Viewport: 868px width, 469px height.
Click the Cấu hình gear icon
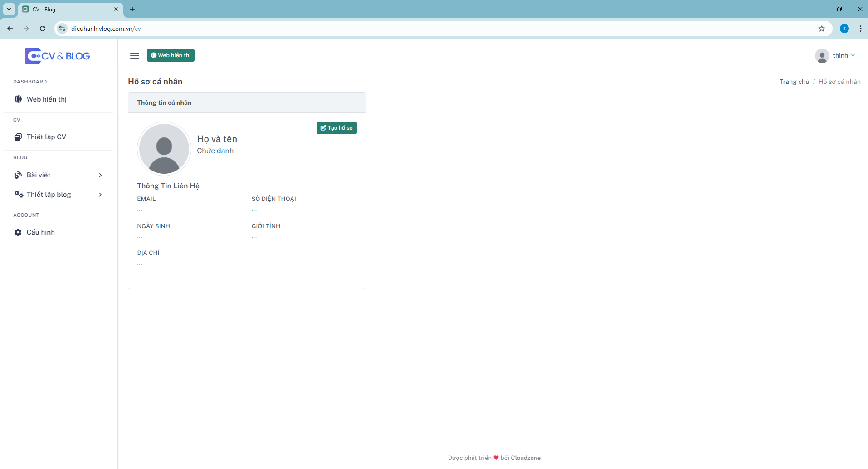click(x=18, y=232)
